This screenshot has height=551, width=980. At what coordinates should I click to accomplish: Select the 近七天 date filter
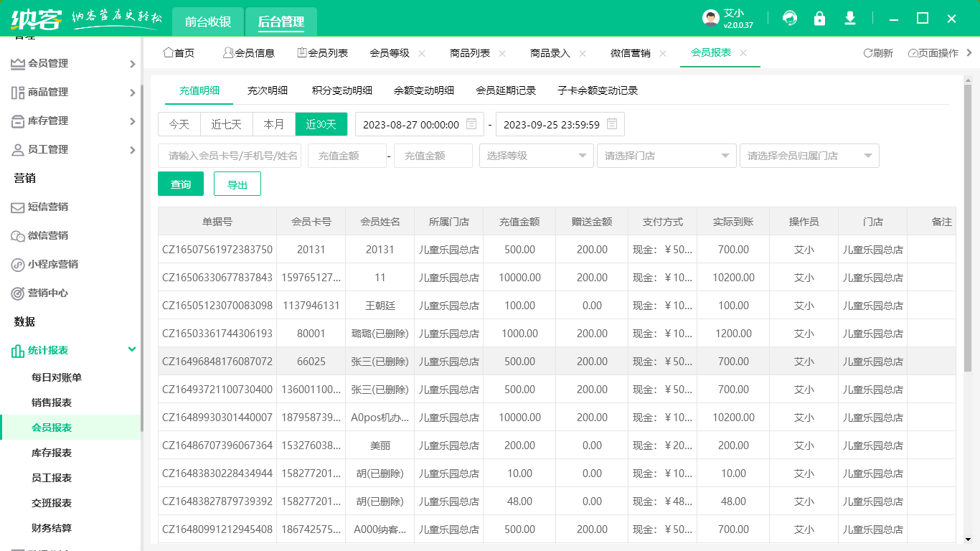point(226,123)
